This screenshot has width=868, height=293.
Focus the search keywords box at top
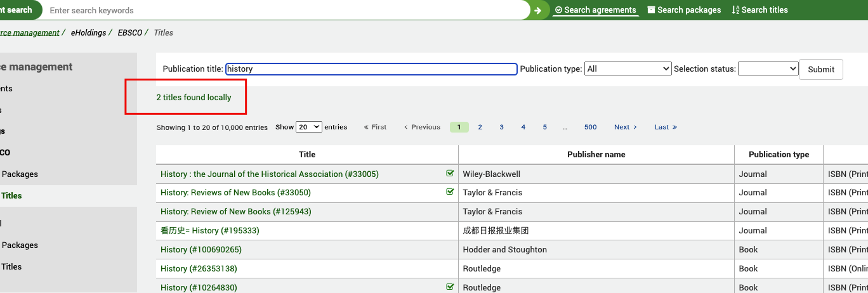pyautogui.click(x=286, y=10)
